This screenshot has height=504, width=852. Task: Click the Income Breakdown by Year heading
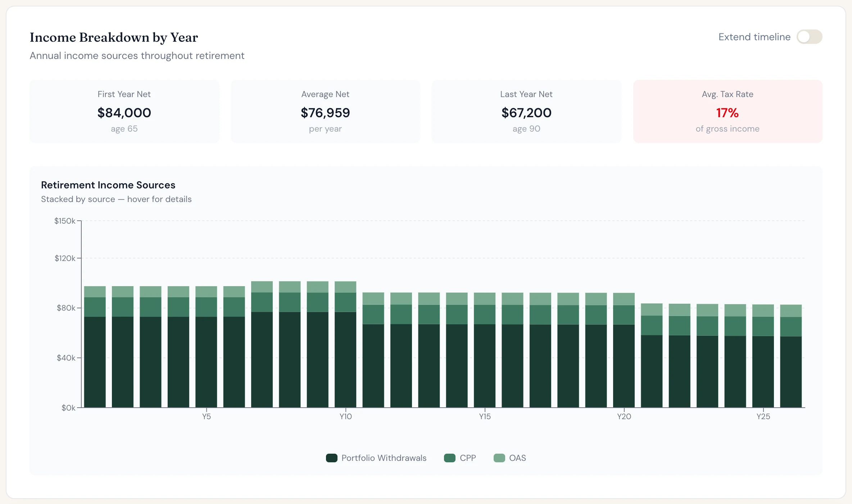114,37
